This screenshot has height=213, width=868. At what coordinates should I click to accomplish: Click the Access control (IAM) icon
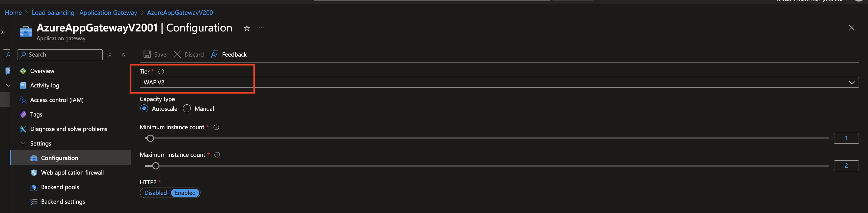point(23,100)
